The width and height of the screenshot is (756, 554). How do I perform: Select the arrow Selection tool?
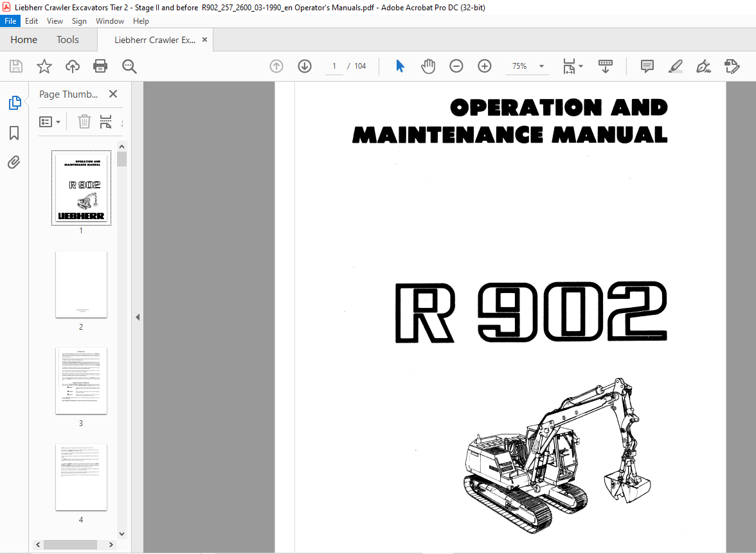[x=400, y=66]
